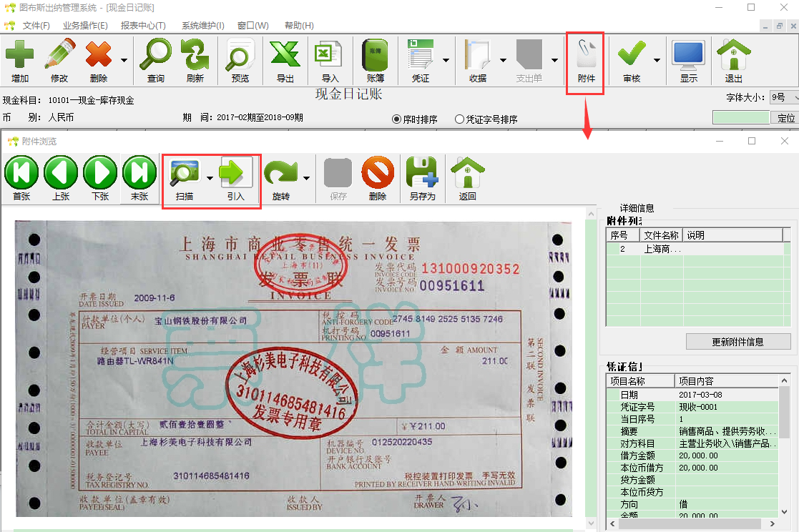Open the 窗口(W) menu

253,26
